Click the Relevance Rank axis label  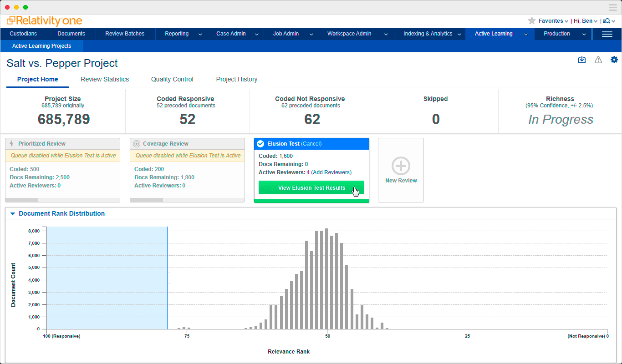[289, 352]
